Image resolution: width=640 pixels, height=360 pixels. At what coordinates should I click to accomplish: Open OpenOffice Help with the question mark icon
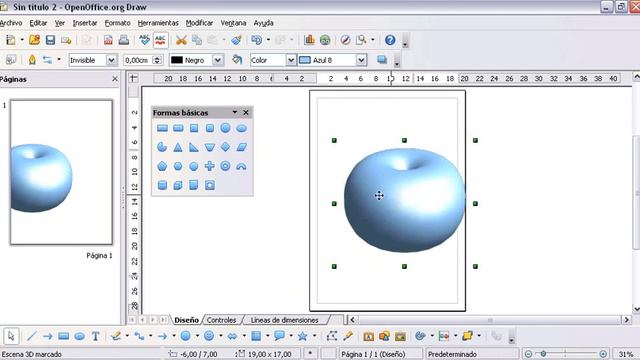[x=390, y=40]
